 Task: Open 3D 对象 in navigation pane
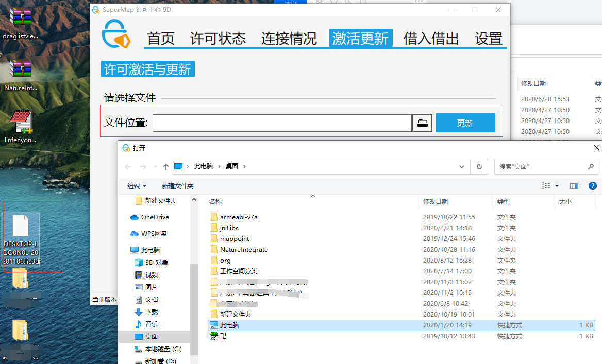point(152,263)
